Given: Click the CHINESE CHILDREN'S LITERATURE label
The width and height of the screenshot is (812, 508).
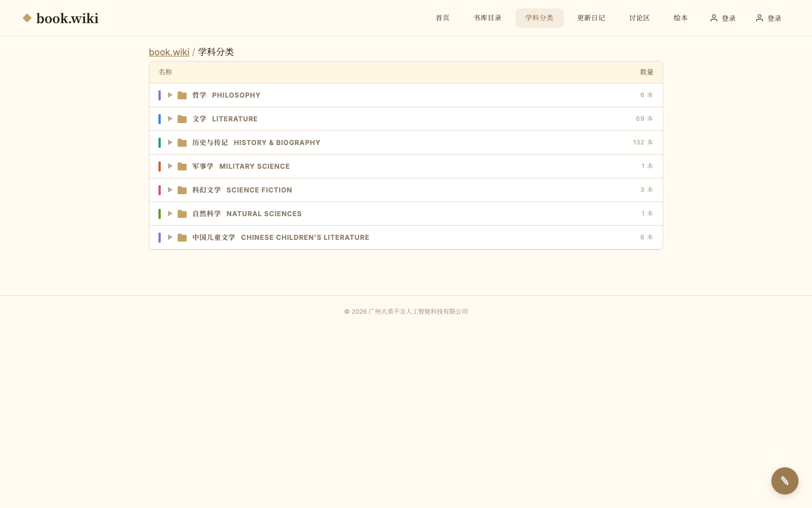Looking at the screenshot, I should (x=305, y=238).
